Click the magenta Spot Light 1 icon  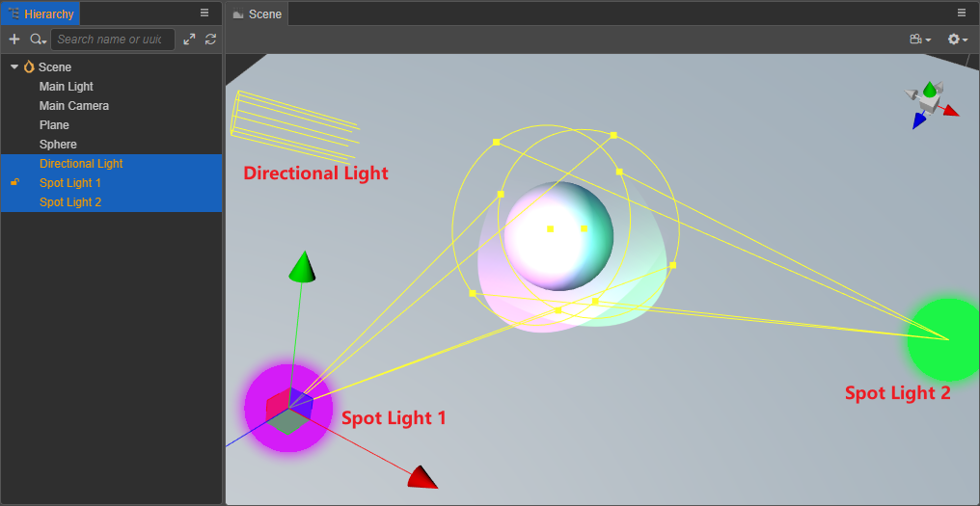point(288,408)
